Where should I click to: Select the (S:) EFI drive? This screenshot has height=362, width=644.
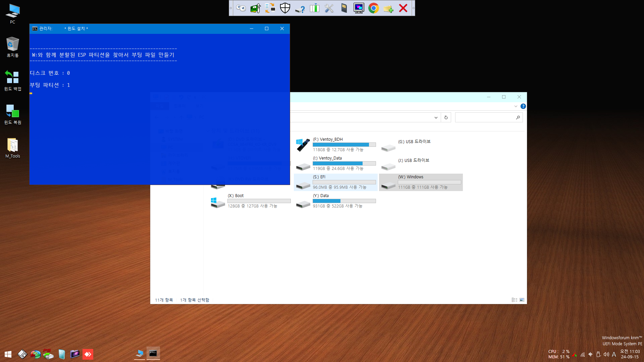tap(336, 182)
